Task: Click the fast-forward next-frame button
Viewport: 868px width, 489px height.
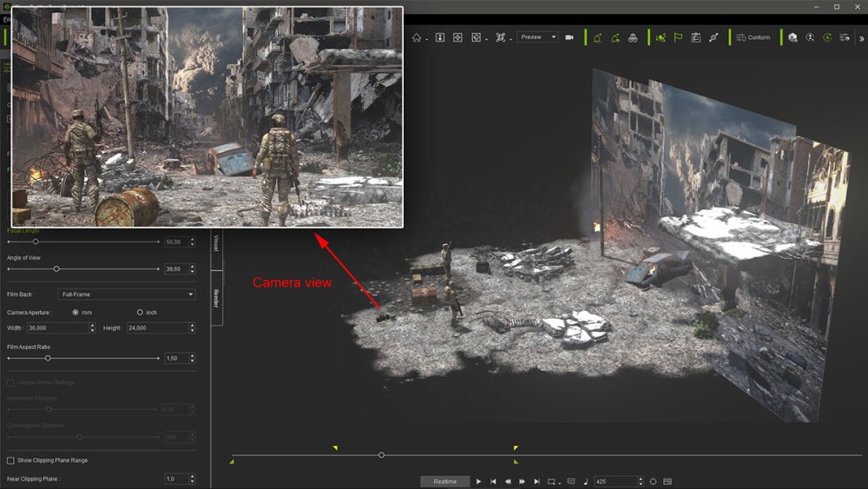Action: (x=522, y=481)
